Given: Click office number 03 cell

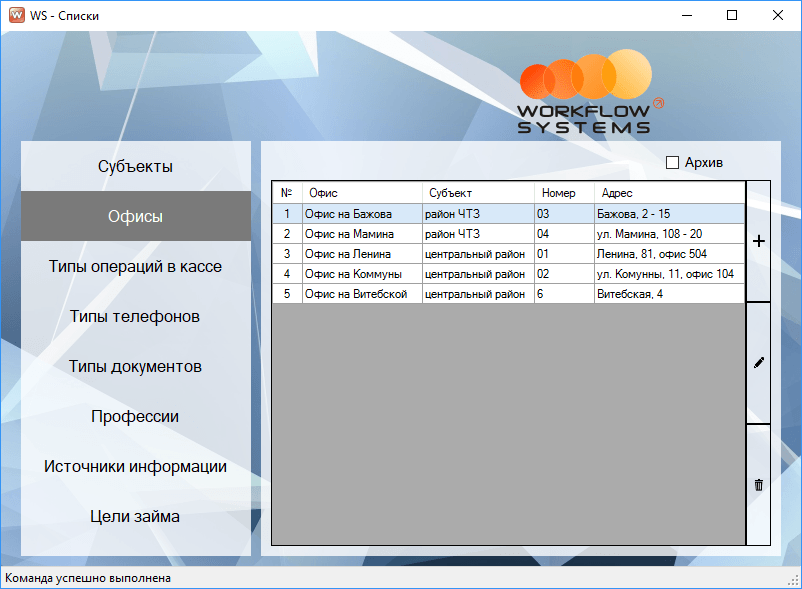Looking at the screenshot, I should tap(564, 214).
